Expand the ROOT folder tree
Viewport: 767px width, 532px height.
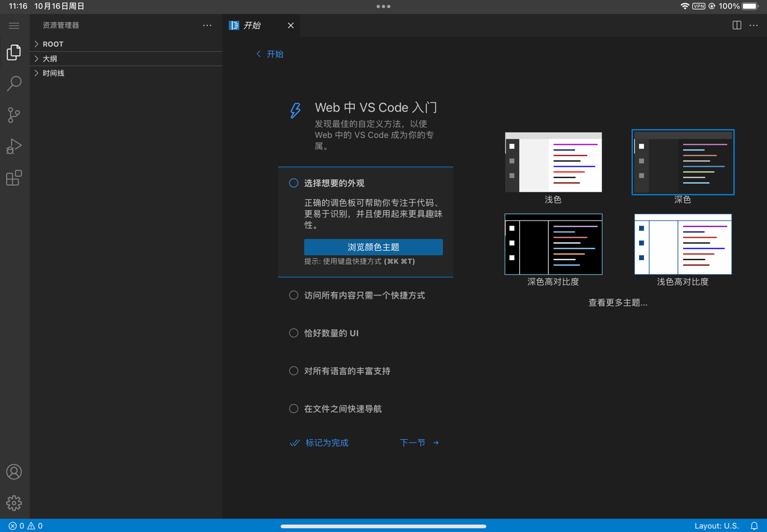pos(53,44)
